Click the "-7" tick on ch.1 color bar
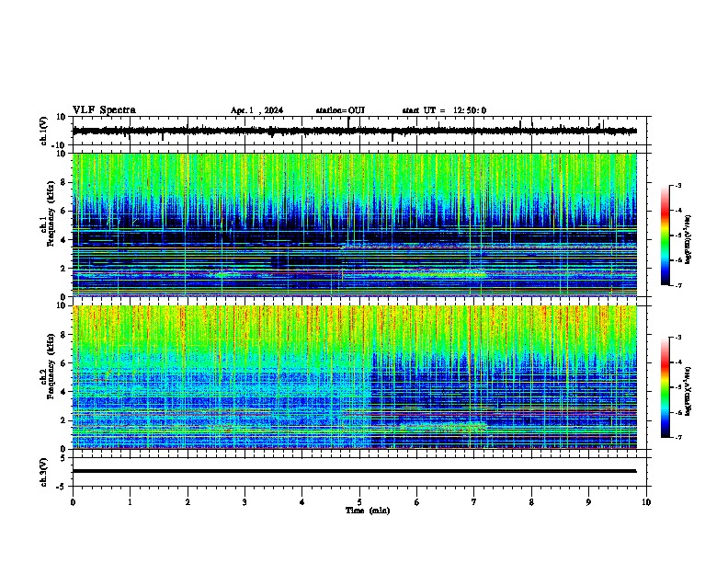The image size is (728, 563). (677, 285)
